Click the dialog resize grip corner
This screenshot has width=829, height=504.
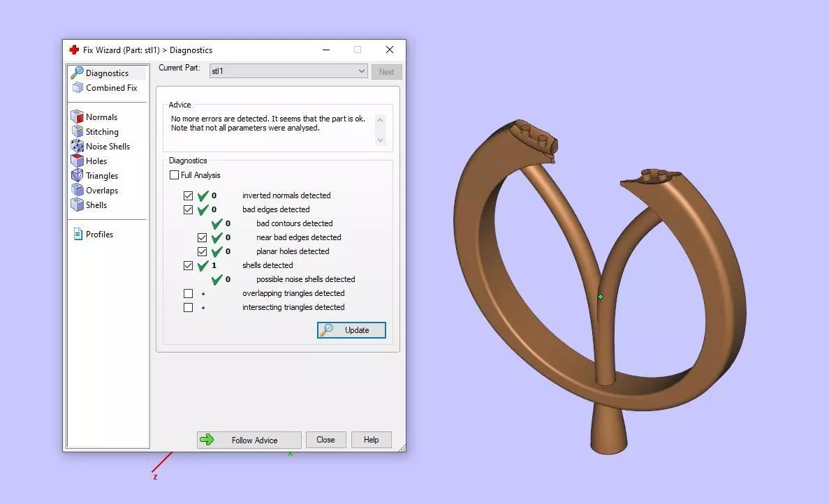(x=402, y=448)
